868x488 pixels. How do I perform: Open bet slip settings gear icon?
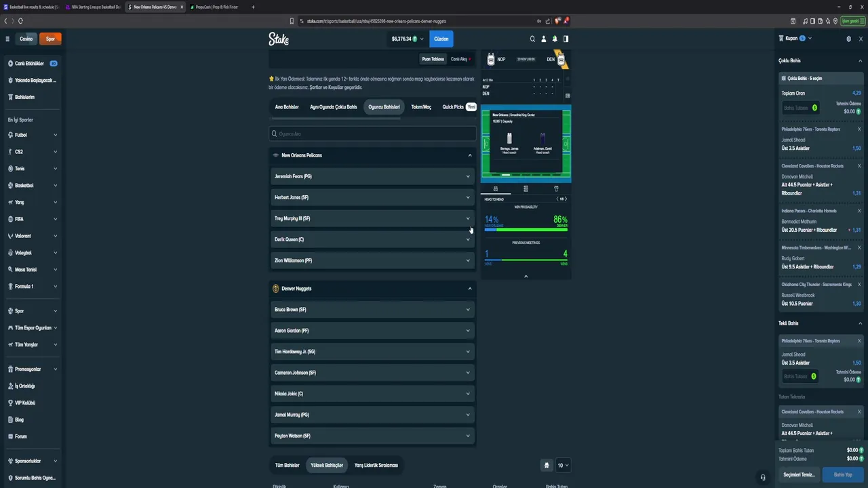click(x=848, y=39)
